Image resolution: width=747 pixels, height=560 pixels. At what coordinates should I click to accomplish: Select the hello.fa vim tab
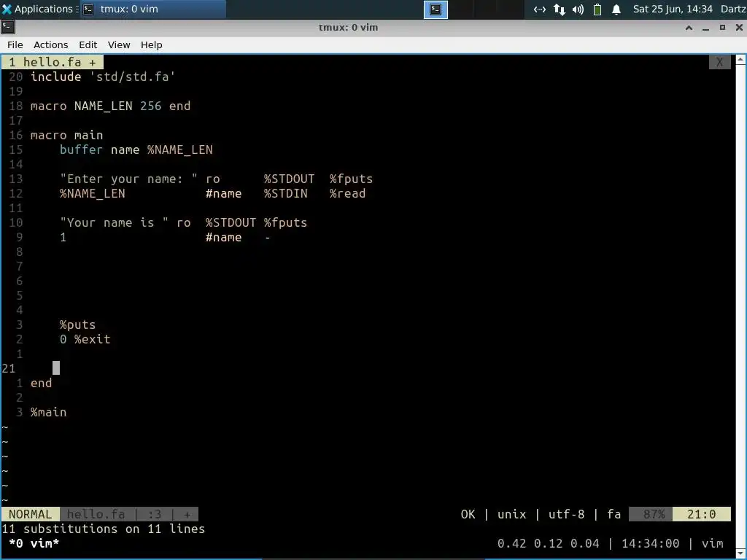tap(53, 62)
